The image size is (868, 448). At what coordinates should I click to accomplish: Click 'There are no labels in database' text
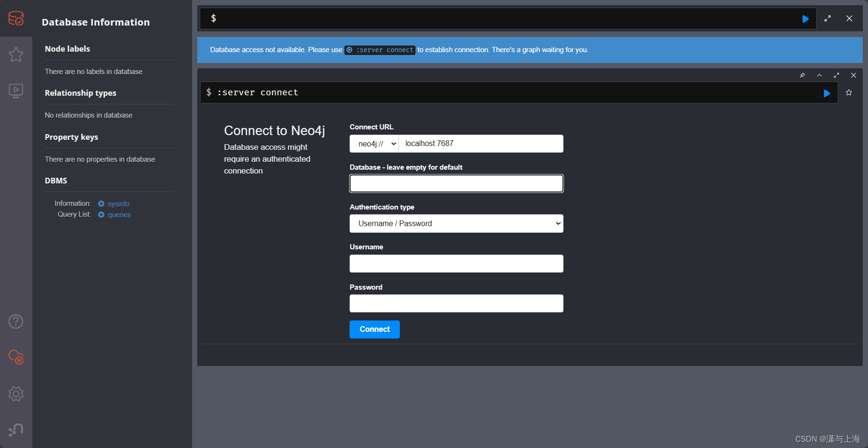[93, 72]
